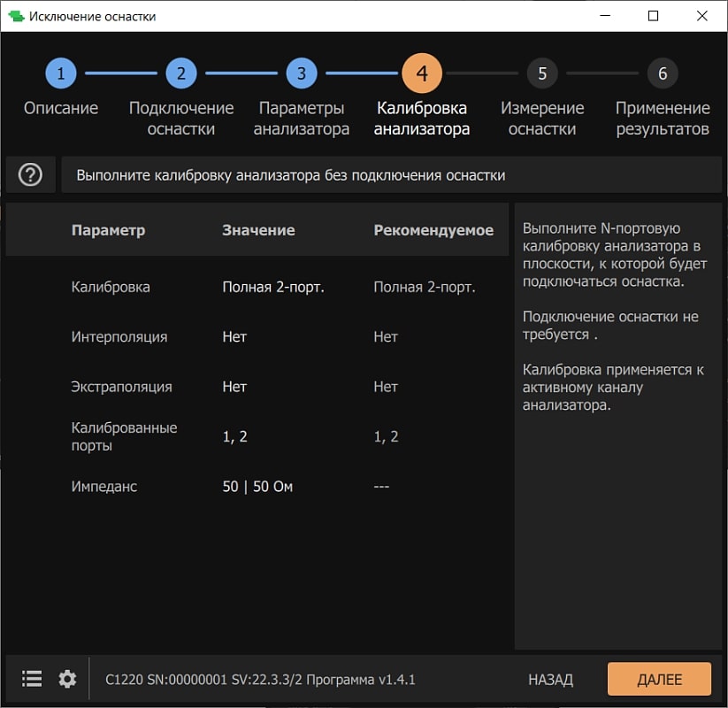
Task: Click the device info text C1220 SN
Action: point(260,680)
